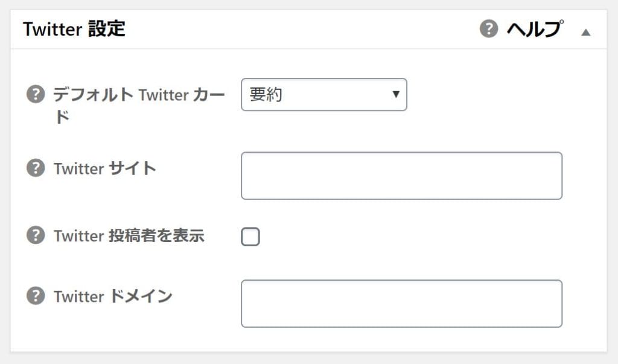Click the Twitter ドメイン label text
The height and width of the screenshot is (364, 618).
click(x=113, y=296)
